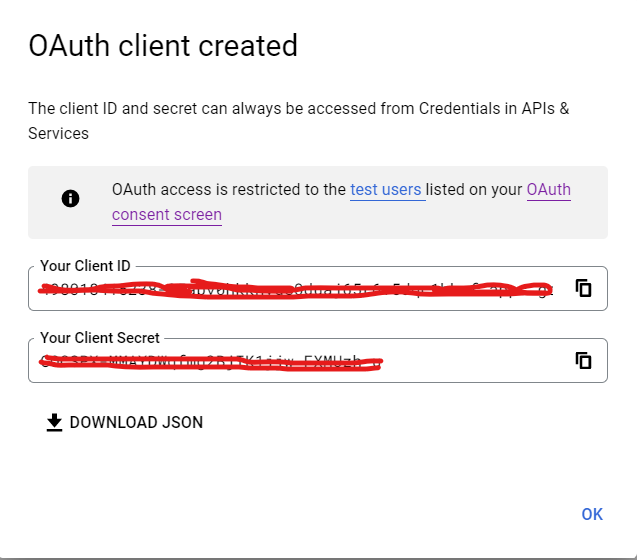Click the download arrow icon
This screenshot has width=637, height=560.
pos(54,423)
